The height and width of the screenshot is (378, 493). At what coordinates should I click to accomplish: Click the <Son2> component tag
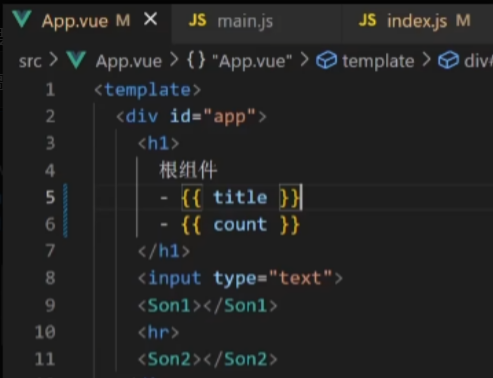click(169, 359)
